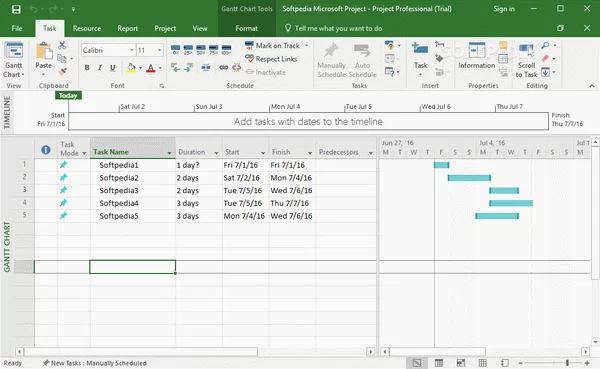600x369 pixels.
Task: Click Mark on Track button
Action: [272, 46]
